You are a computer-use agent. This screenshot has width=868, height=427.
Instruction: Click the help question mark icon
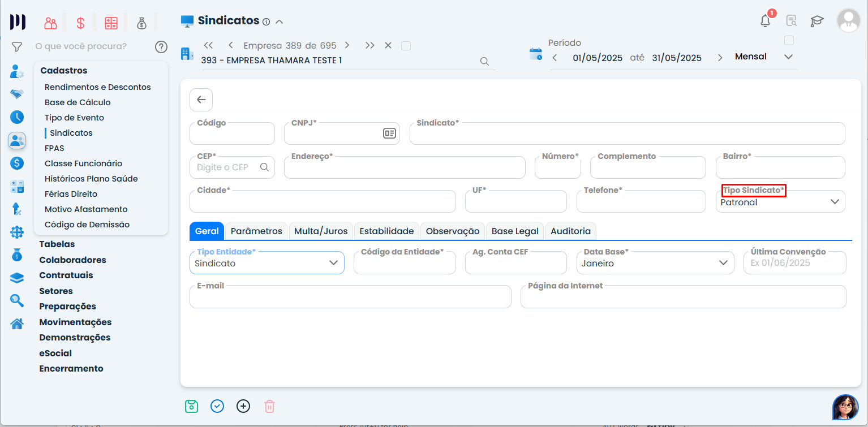click(161, 46)
